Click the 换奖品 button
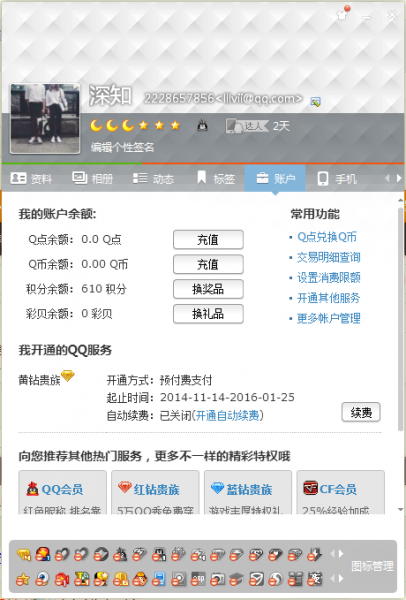The height and width of the screenshot is (600, 406). [208, 289]
